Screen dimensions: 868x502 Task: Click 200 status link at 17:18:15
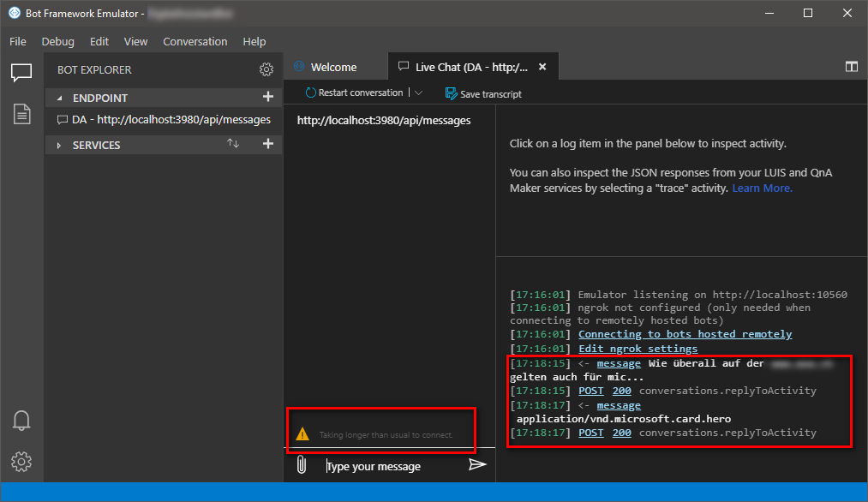coord(622,391)
